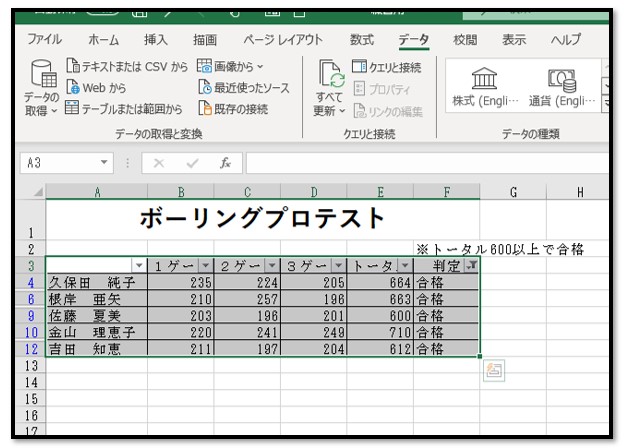This screenshot has height=448, width=624.
Task: Select the 株式 (English) data type
Action: click(x=485, y=87)
